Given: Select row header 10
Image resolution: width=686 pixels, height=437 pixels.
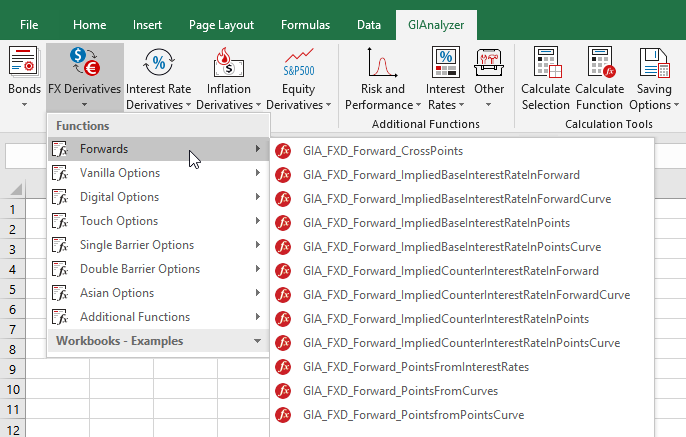Looking at the screenshot, I should tap(13, 389).
